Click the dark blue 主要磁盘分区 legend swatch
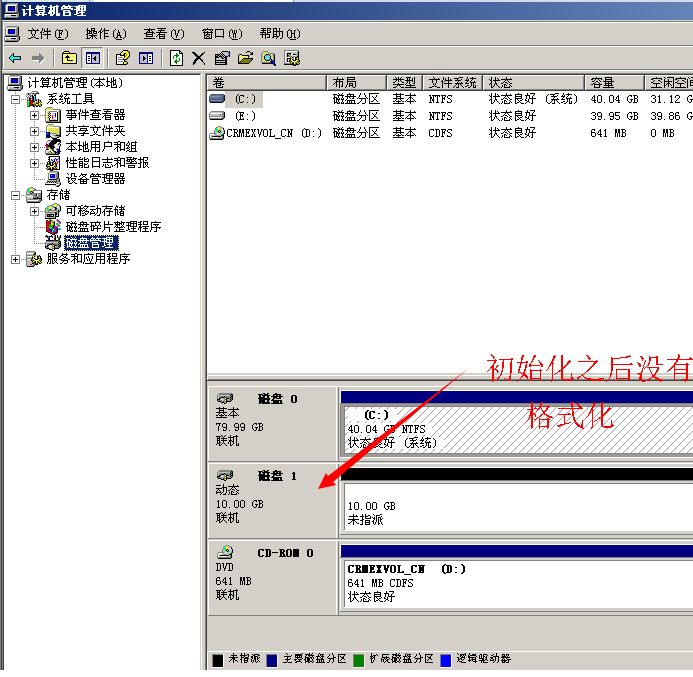Viewport: 693px width, 677px height. 272,661
